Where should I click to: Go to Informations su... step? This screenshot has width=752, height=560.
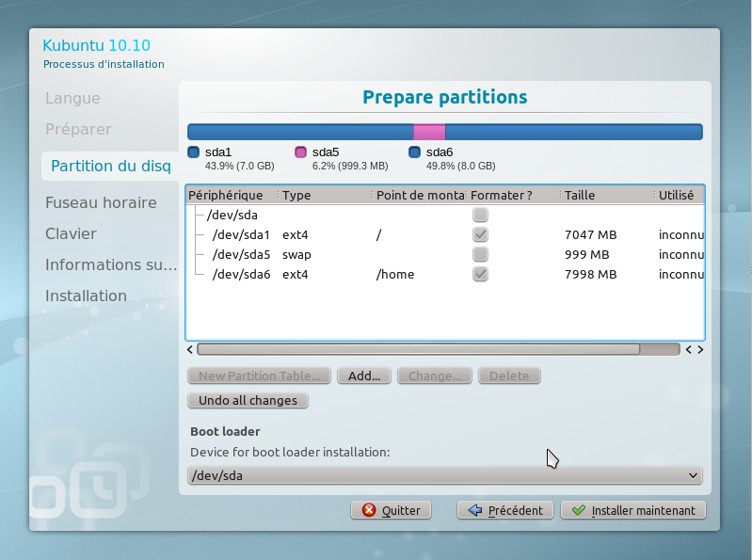111,264
